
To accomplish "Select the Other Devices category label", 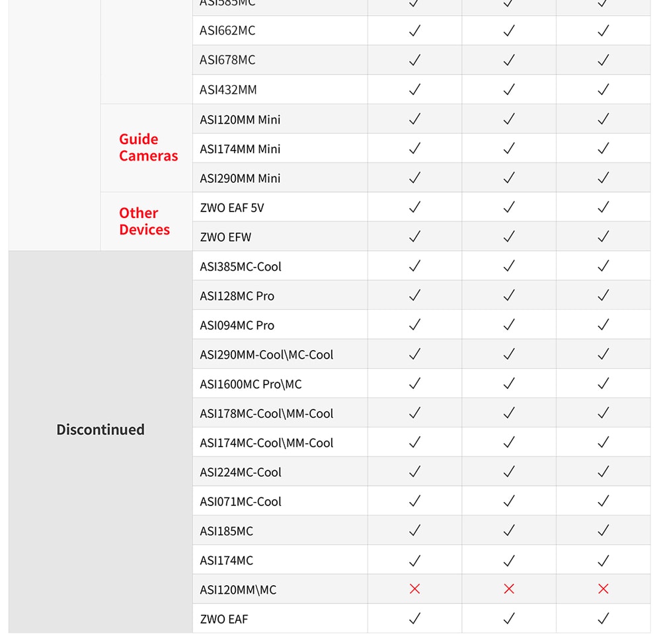I will [145, 221].
